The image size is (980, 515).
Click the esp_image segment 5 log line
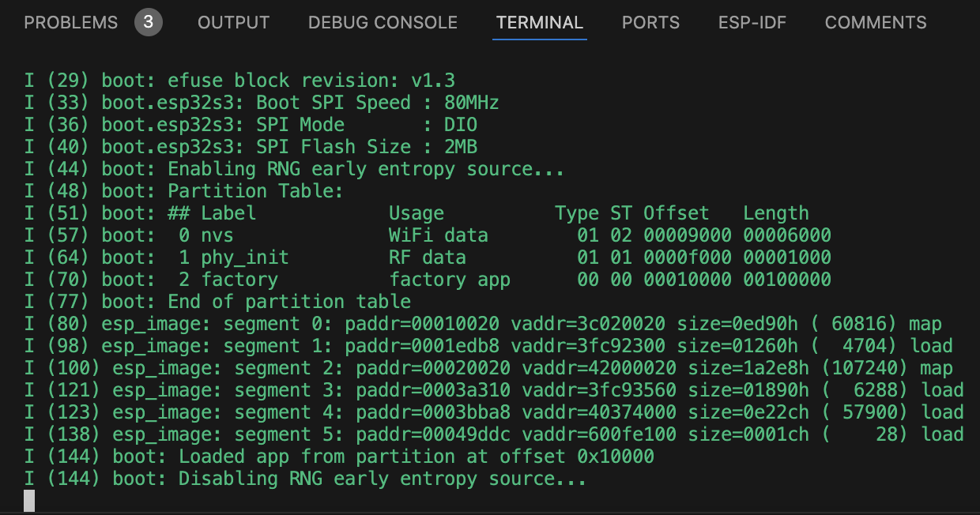tap(493, 434)
